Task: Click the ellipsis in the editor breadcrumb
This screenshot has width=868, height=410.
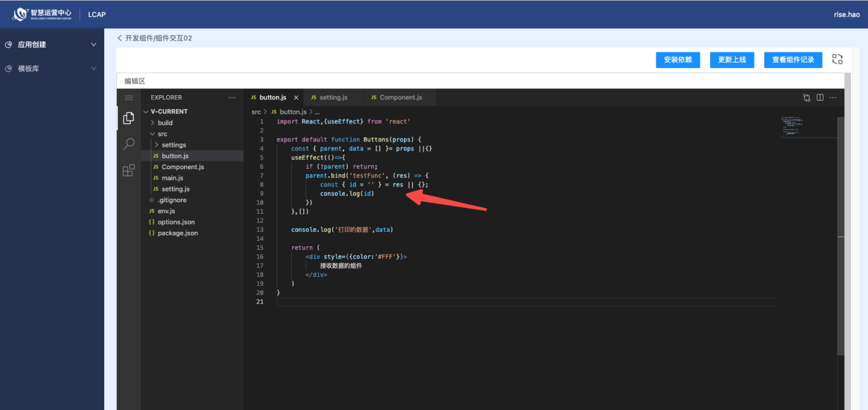Action: (317, 112)
